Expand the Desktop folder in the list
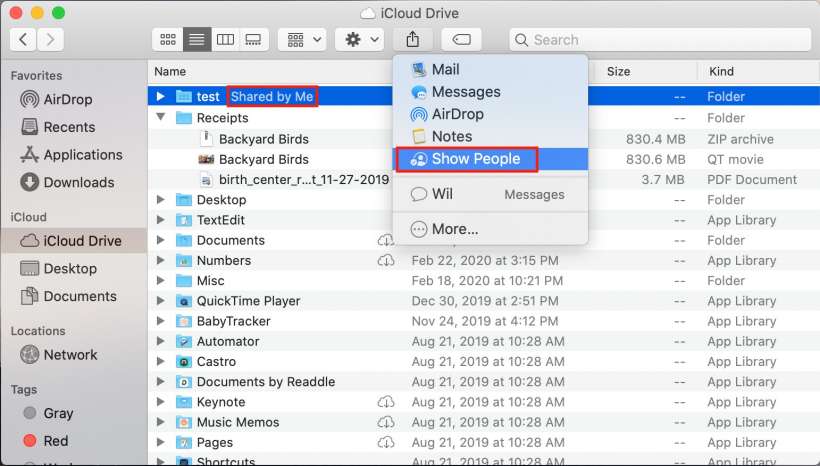This screenshot has width=820, height=466. [x=161, y=199]
